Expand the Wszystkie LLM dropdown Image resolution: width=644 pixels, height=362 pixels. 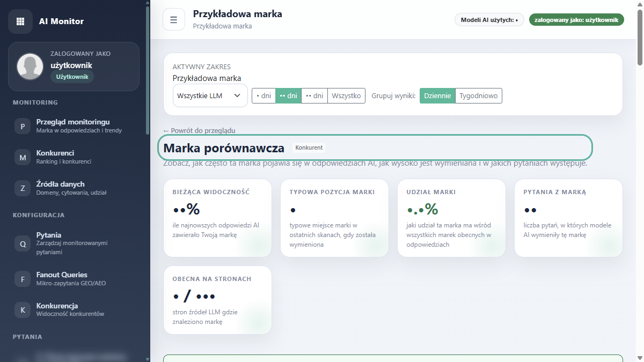pyautogui.click(x=210, y=96)
